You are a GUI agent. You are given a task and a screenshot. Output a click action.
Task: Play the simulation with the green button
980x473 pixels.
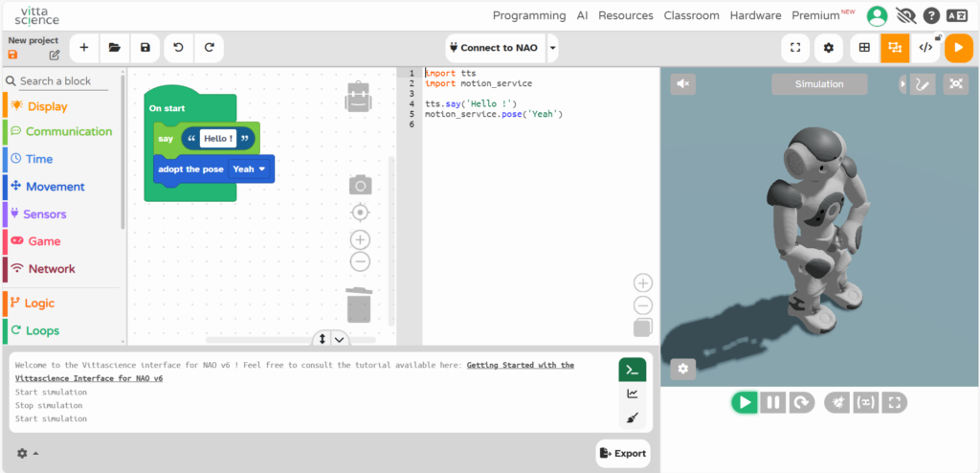(744, 402)
